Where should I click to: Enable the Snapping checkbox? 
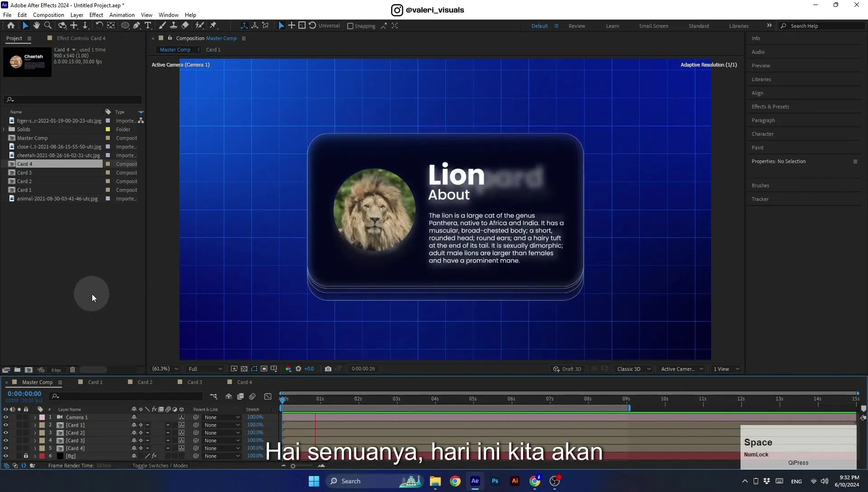(350, 26)
